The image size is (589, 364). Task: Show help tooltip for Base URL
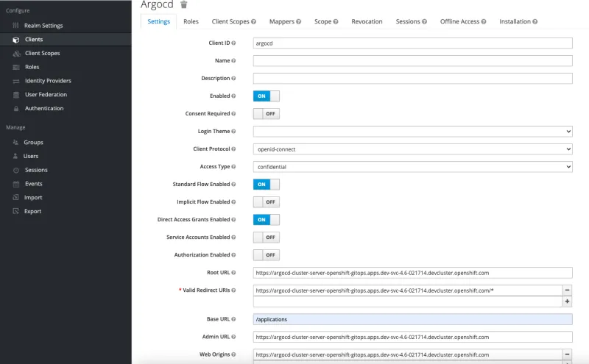click(x=233, y=319)
